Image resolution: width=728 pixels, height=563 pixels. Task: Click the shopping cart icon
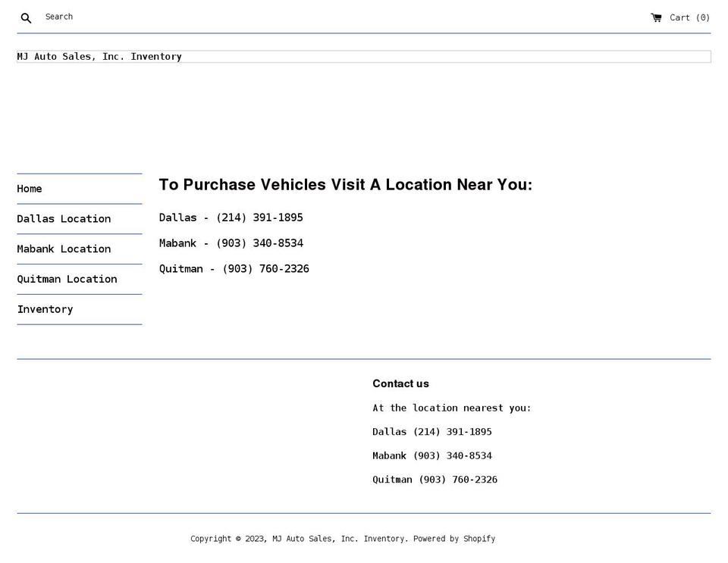[x=656, y=17]
